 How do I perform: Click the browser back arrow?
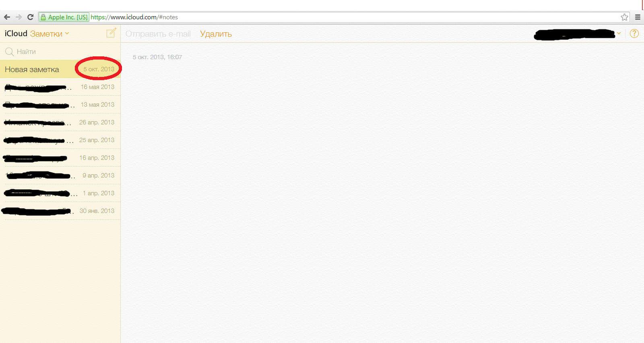[x=7, y=17]
